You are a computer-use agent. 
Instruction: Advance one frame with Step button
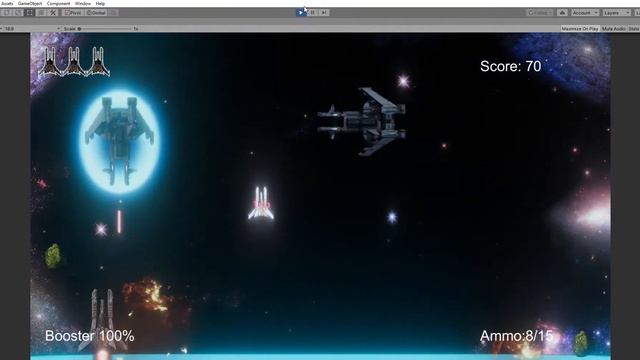(324, 13)
